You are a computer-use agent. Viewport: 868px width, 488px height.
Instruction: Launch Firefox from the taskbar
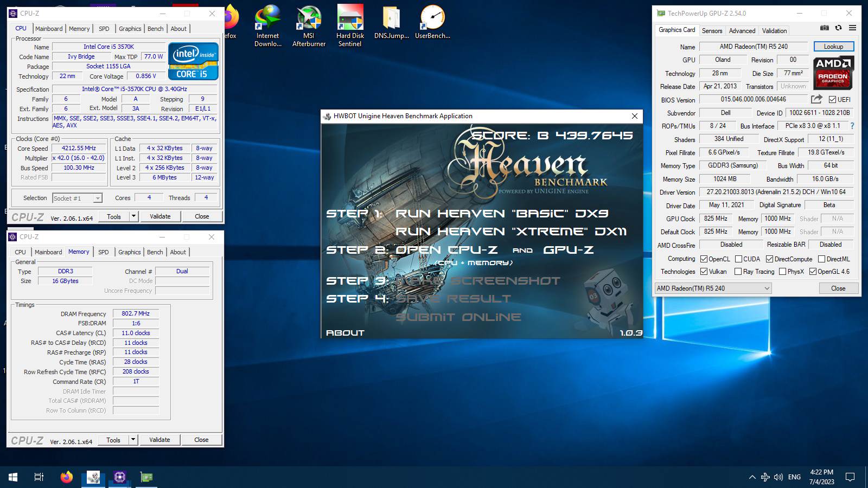point(66,477)
